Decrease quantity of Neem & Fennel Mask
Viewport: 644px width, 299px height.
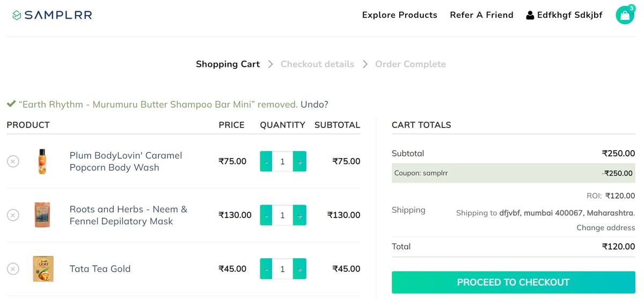(266, 215)
